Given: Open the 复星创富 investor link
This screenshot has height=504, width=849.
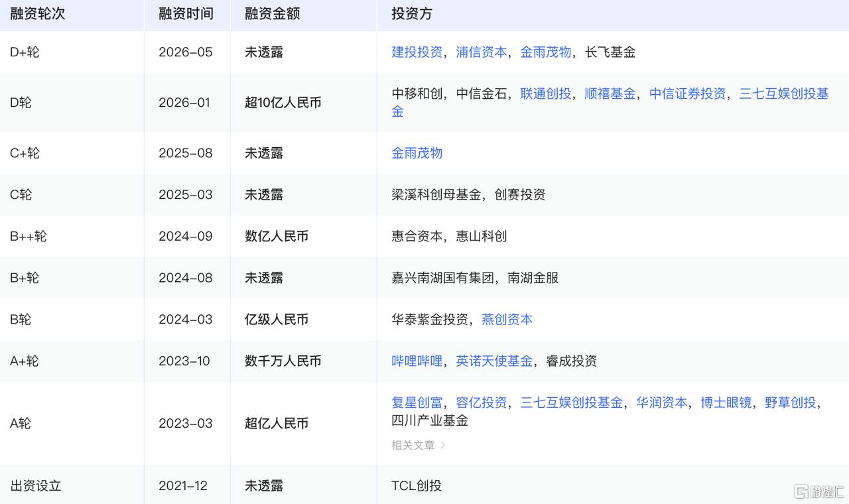Looking at the screenshot, I should 417,403.
